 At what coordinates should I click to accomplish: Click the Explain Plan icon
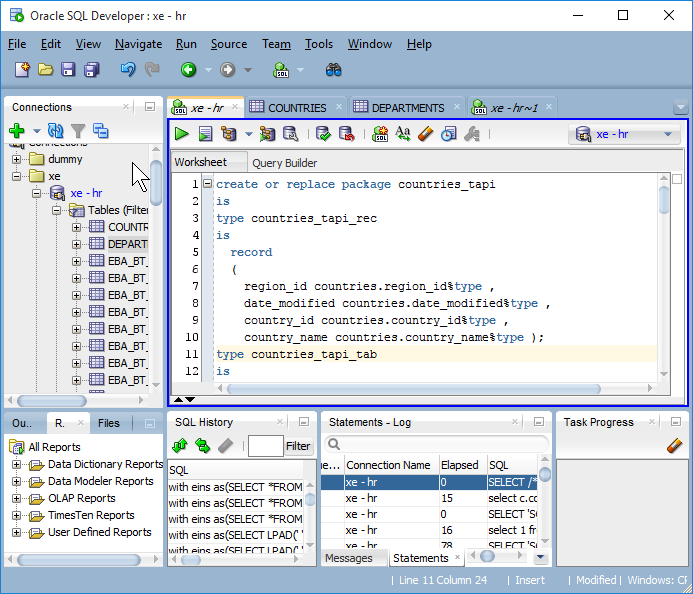[228, 134]
